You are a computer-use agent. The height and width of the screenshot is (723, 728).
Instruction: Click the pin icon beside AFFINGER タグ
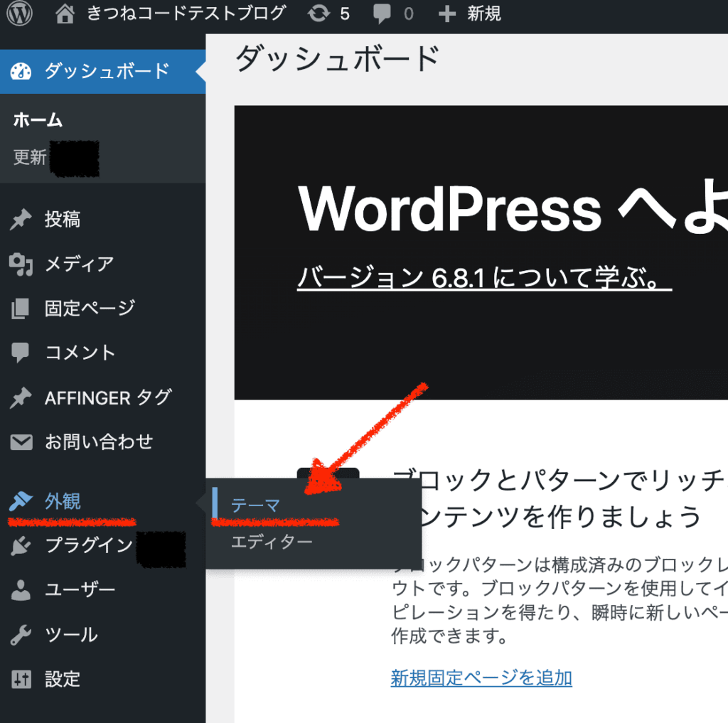click(21, 398)
